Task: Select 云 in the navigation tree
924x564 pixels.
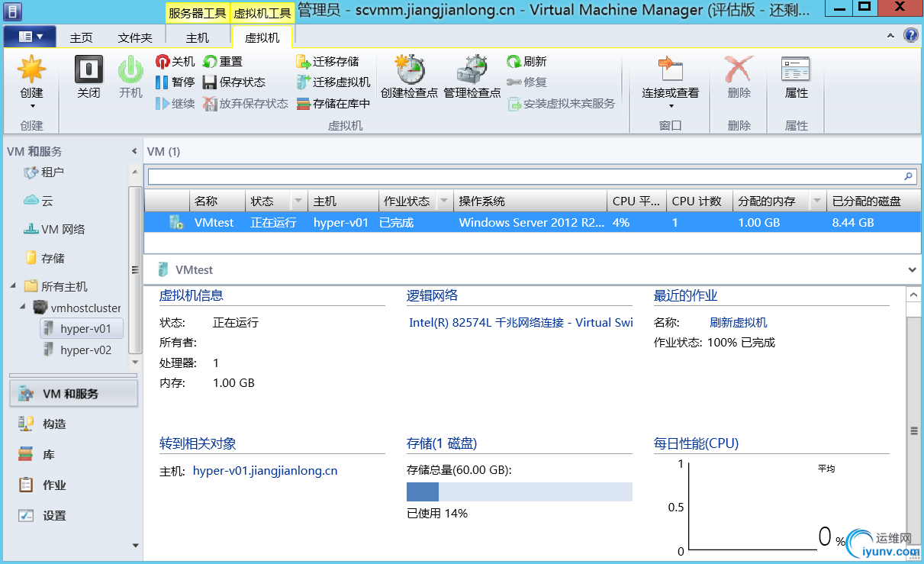Action: point(38,201)
